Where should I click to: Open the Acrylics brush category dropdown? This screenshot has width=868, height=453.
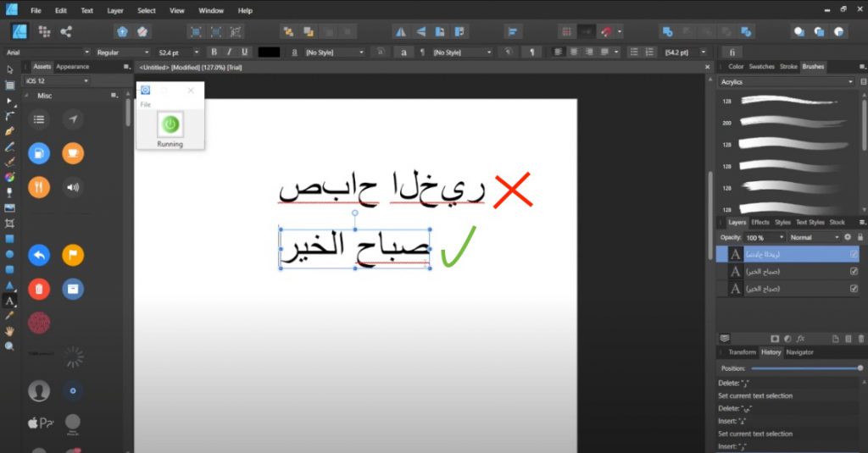click(787, 82)
